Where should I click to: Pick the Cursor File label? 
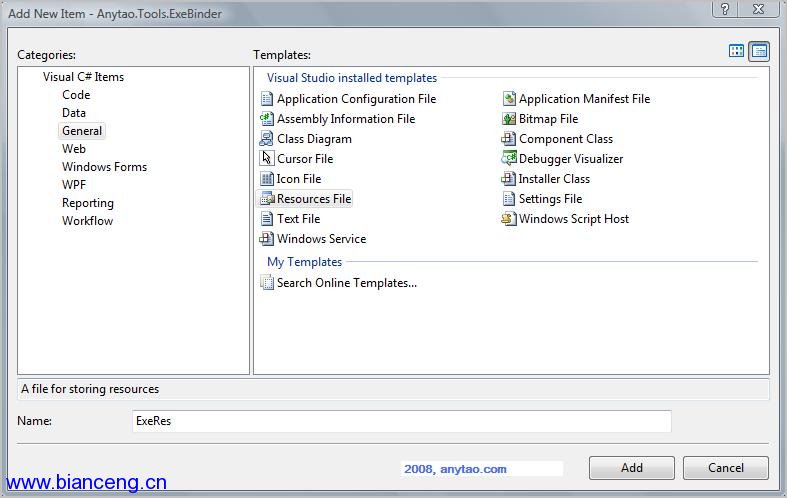(305, 159)
